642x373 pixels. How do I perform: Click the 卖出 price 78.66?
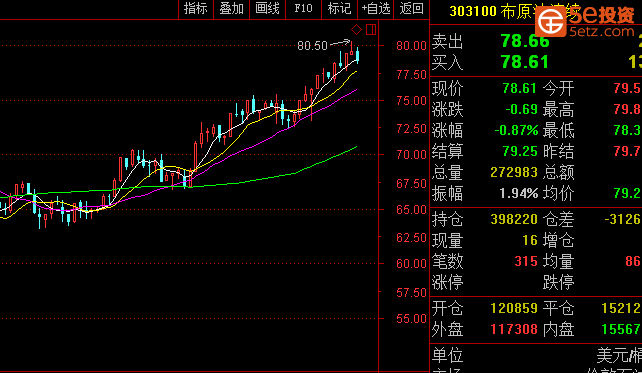coord(525,41)
